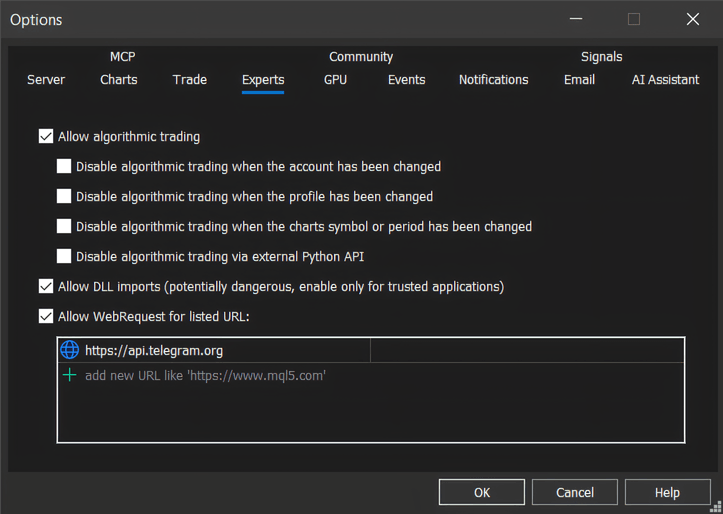Confirm with the OK button
The image size is (723, 514).
(x=482, y=492)
